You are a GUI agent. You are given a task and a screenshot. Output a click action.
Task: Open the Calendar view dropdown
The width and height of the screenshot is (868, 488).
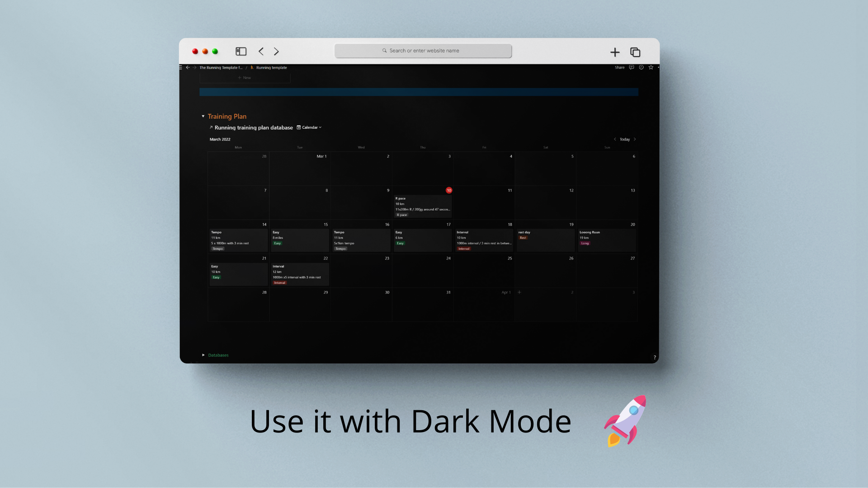(x=309, y=127)
